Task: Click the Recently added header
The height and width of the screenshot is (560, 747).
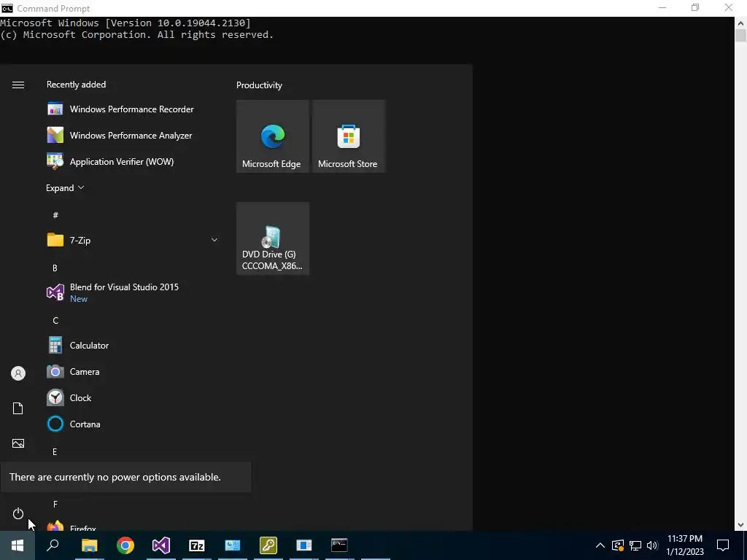Action: [76, 85]
